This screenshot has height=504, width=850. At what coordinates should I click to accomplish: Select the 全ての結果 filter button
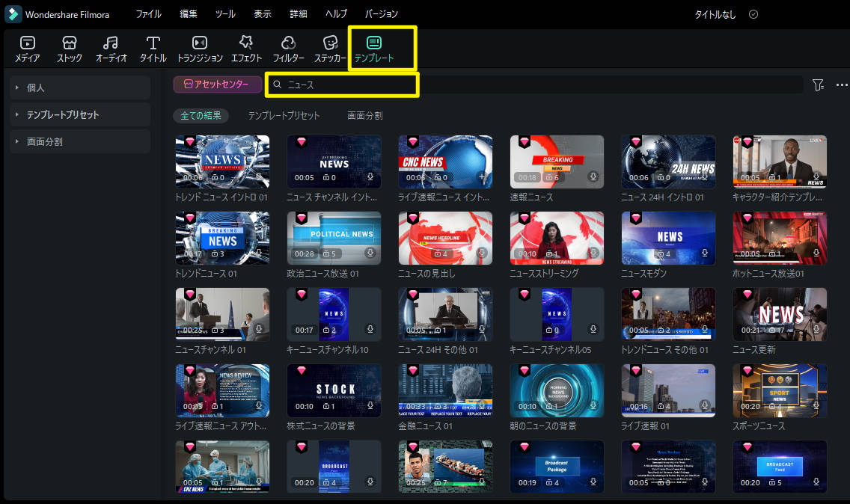click(x=201, y=116)
